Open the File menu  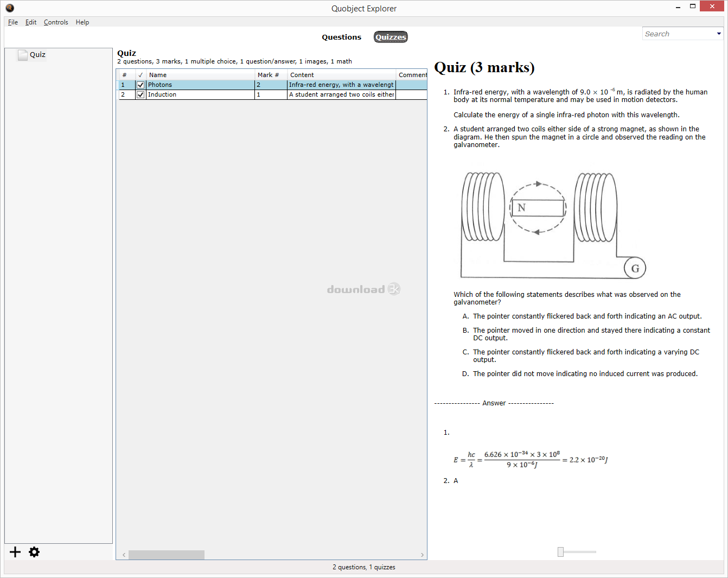(13, 22)
